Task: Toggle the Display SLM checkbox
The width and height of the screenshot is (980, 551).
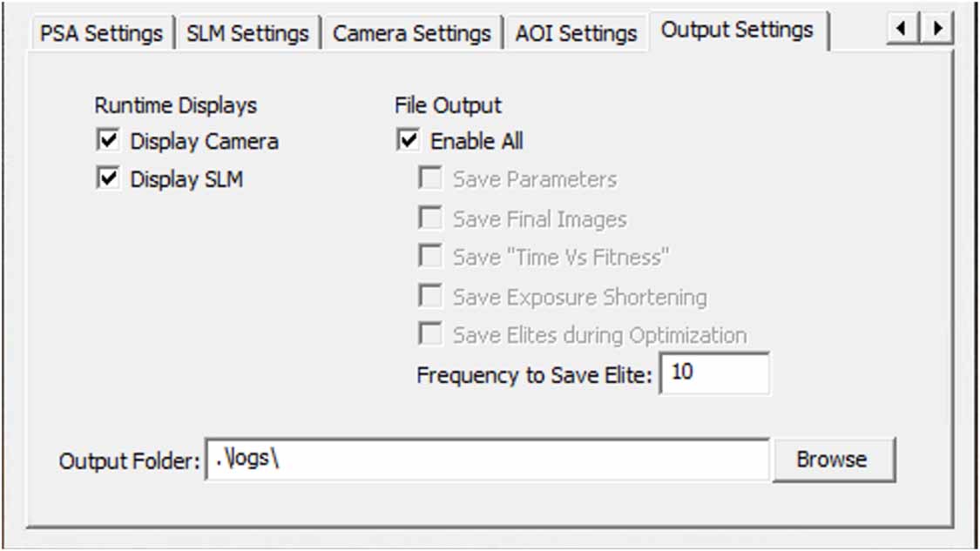Action: (x=108, y=179)
